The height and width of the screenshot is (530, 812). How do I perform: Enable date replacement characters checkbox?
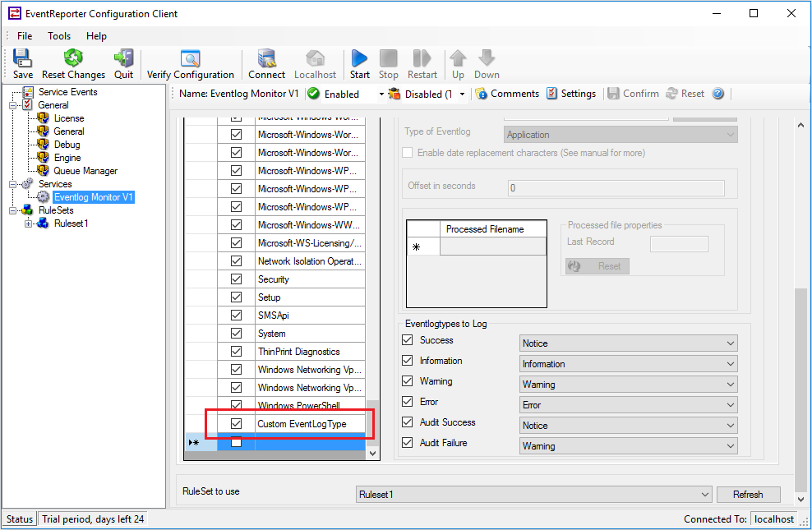408,153
